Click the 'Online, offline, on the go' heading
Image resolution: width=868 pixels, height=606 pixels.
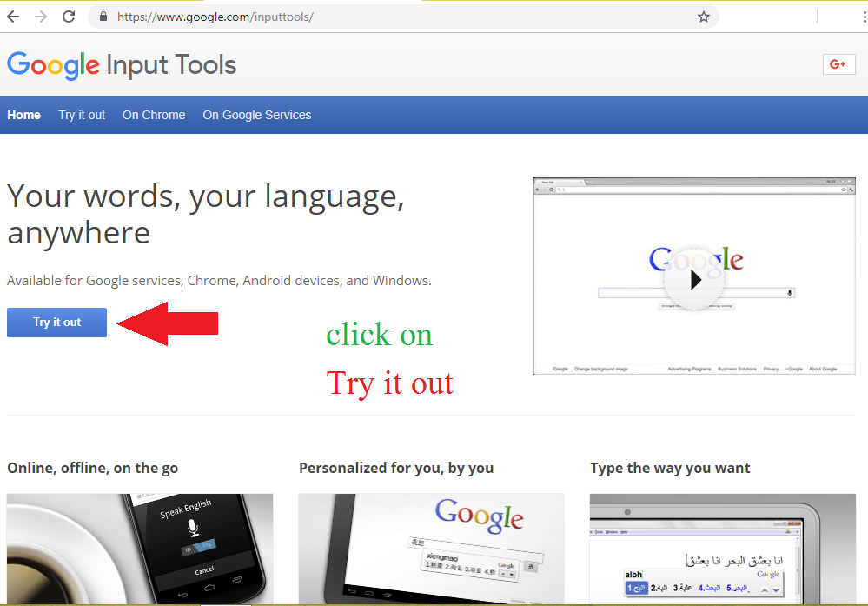point(92,469)
